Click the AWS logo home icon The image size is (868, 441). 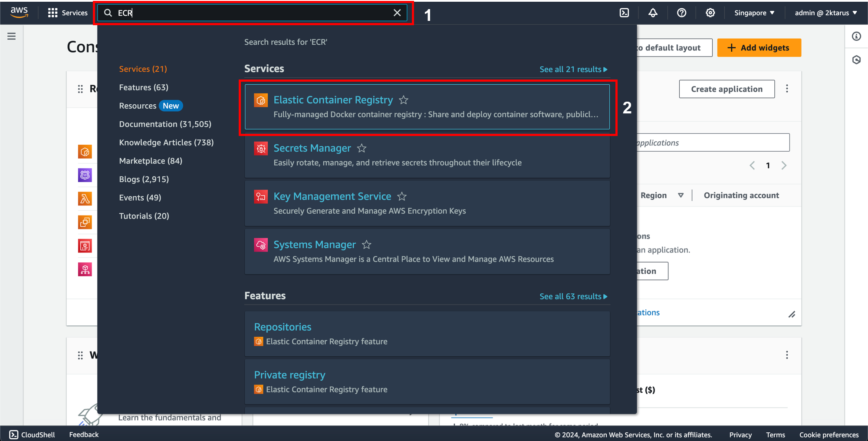click(20, 13)
